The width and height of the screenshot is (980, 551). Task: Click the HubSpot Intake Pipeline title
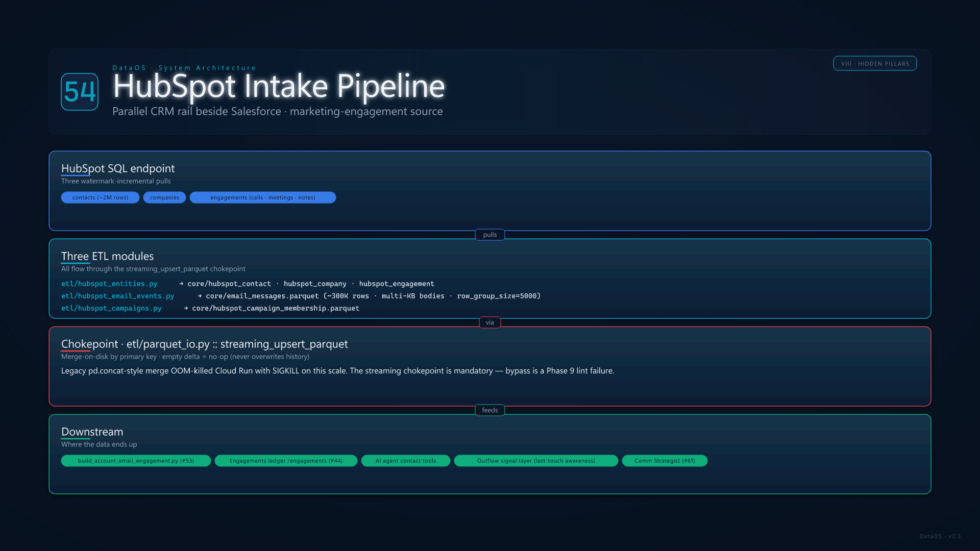[x=279, y=86]
